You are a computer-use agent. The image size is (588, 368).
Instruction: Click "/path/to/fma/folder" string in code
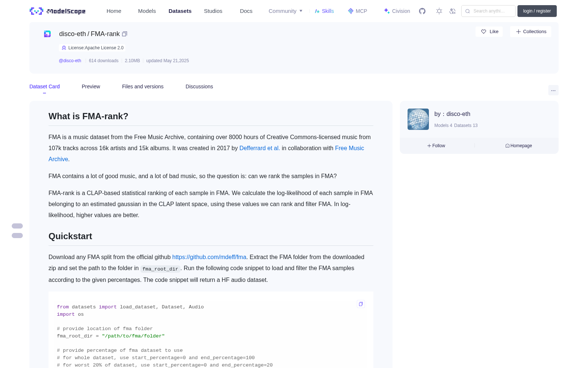(x=133, y=336)
